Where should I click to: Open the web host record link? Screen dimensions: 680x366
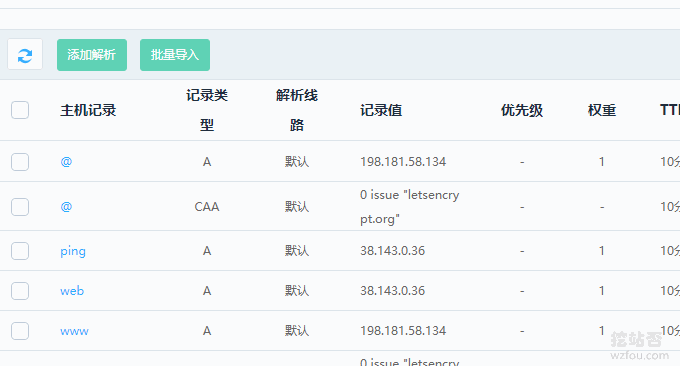click(72, 291)
